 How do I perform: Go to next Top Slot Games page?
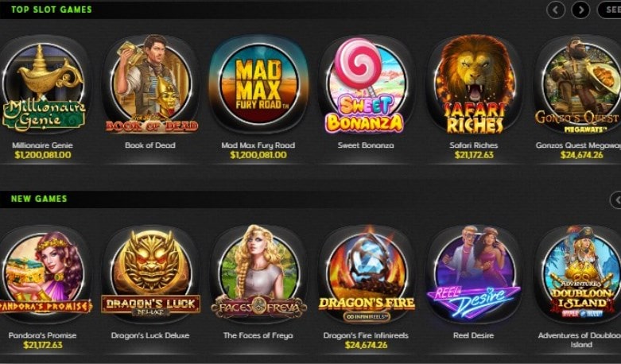click(580, 10)
